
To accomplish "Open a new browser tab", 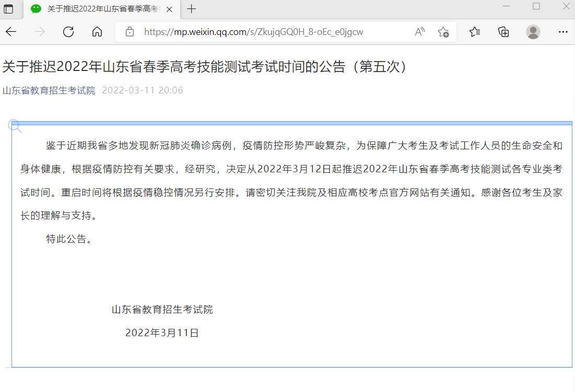I will (x=192, y=9).
